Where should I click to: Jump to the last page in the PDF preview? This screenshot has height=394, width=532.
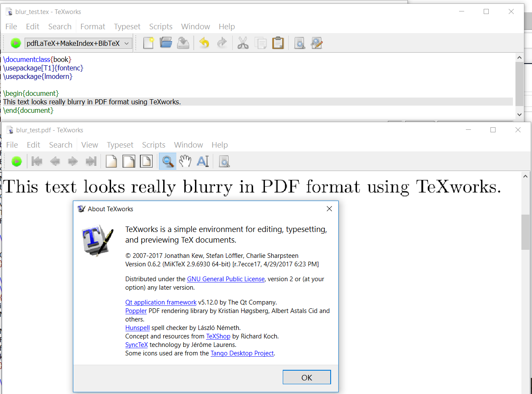[x=91, y=161]
